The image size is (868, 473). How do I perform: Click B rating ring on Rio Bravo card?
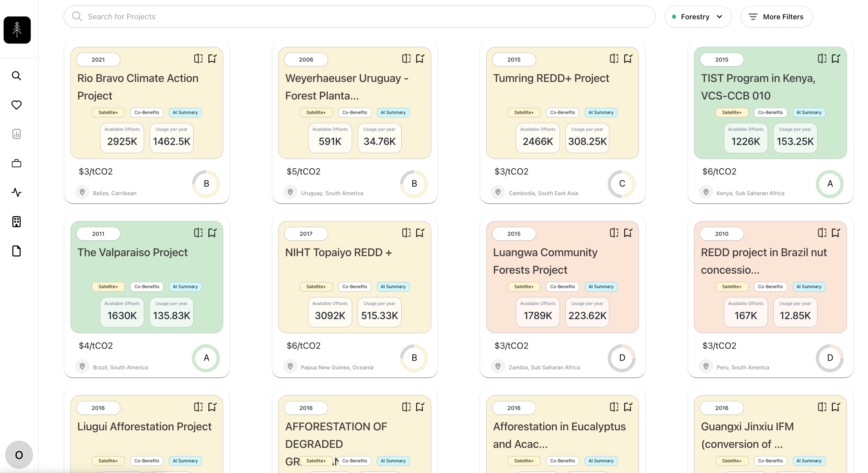(x=206, y=184)
